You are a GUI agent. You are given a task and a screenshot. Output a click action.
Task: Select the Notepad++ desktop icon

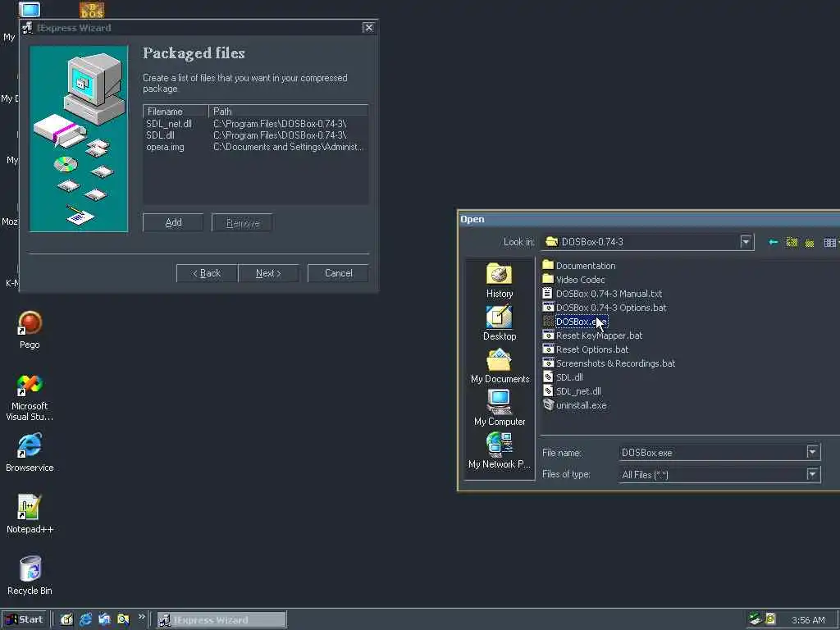30,515
